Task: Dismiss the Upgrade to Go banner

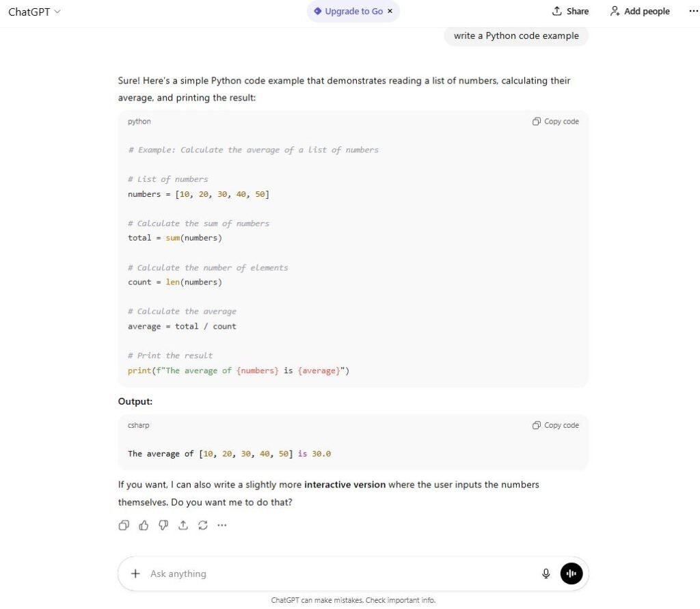Action: 390,11
